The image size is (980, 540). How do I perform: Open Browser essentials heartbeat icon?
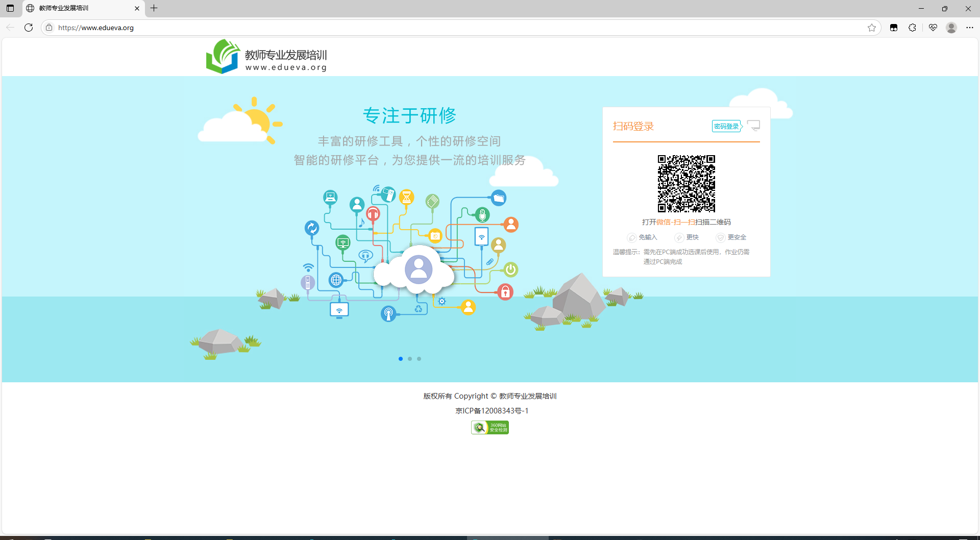[933, 28]
